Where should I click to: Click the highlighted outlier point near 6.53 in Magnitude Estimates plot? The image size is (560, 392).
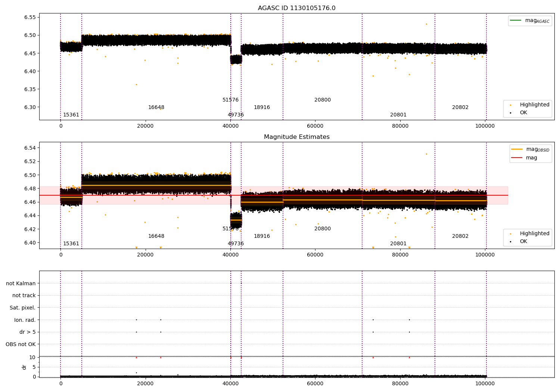point(426,154)
